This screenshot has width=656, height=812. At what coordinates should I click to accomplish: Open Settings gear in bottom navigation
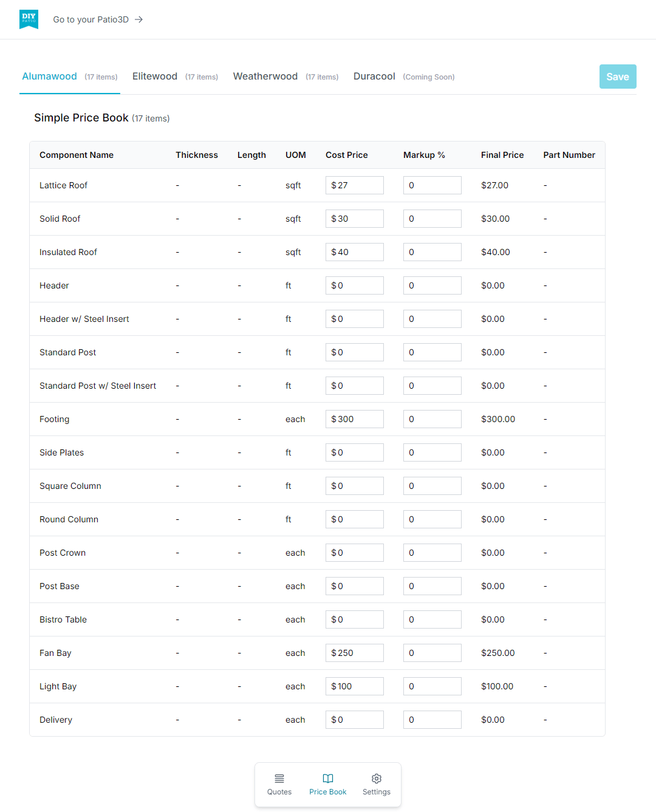coord(377,784)
